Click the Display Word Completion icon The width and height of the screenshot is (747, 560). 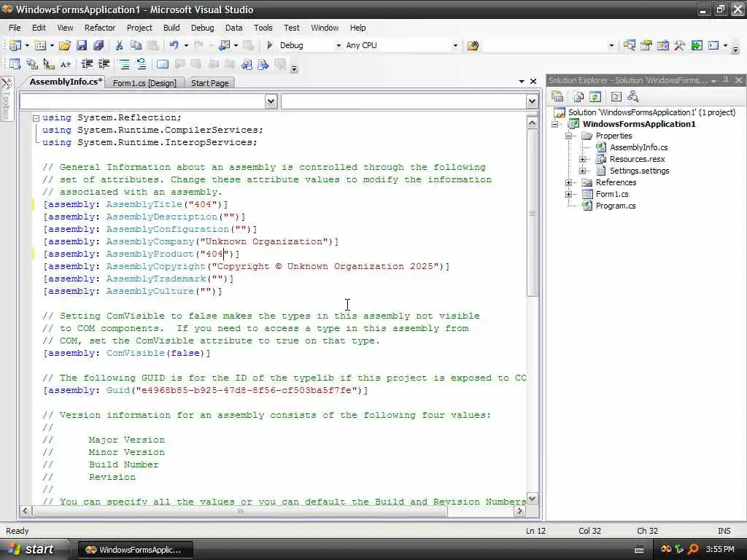click(66, 64)
